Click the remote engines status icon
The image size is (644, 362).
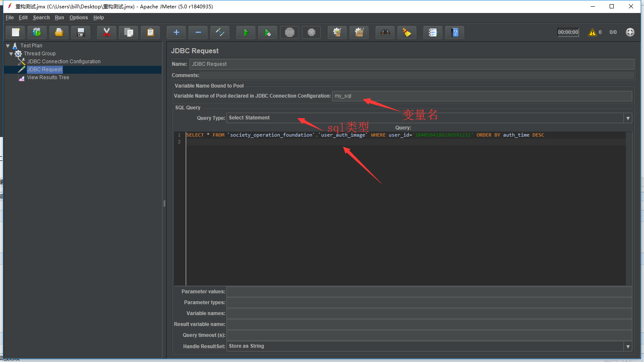click(x=630, y=32)
